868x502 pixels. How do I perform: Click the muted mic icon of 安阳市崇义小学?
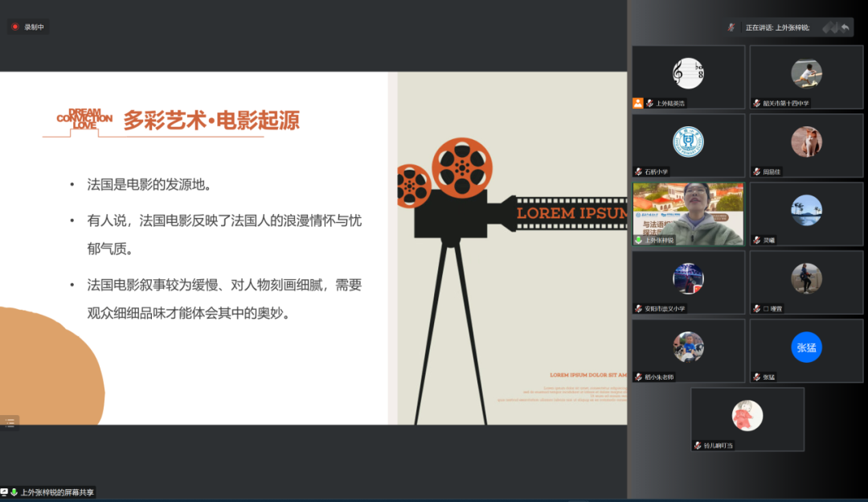pyautogui.click(x=638, y=309)
